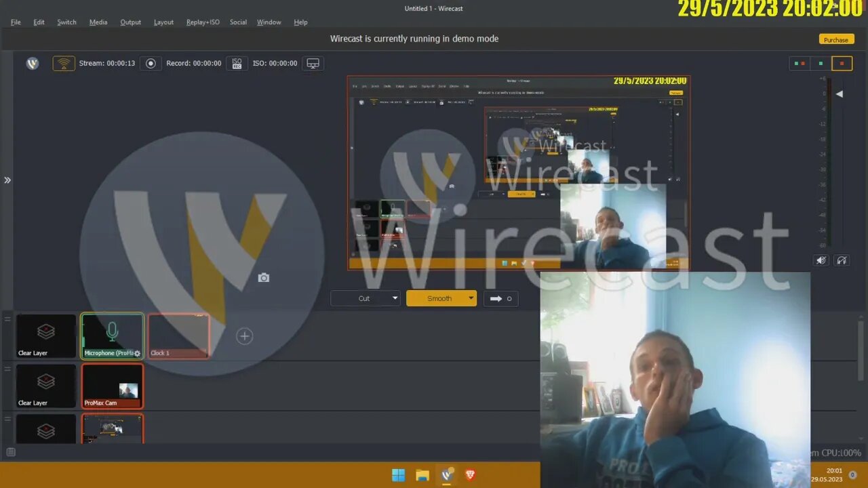This screenshot has height=488, width=868.
Task: Add a new shot with plus icon
Action: [x=245, y=336]
